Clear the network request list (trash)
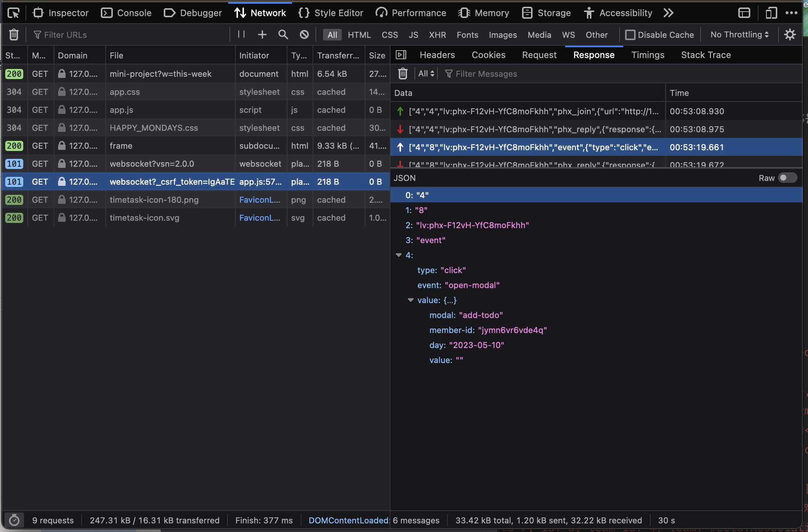 click(x=14, y=35)
